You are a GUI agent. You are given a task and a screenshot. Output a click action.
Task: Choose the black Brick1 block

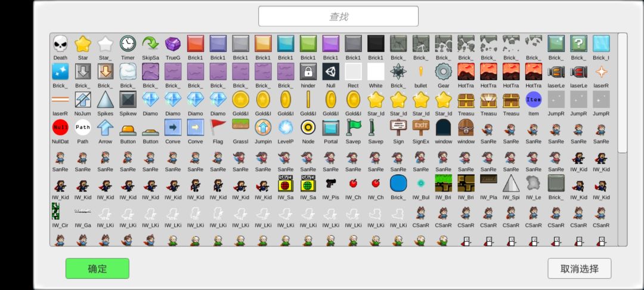[376, 44]
